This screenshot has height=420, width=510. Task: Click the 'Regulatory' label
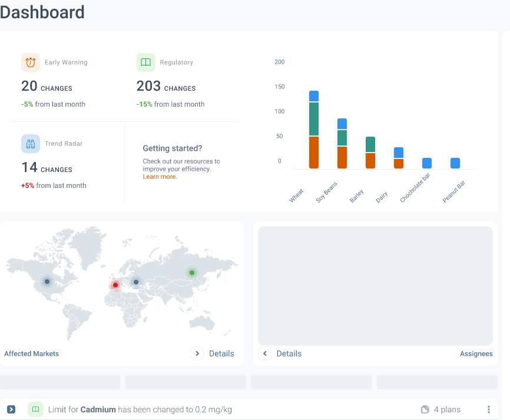(x=177, y=62)
